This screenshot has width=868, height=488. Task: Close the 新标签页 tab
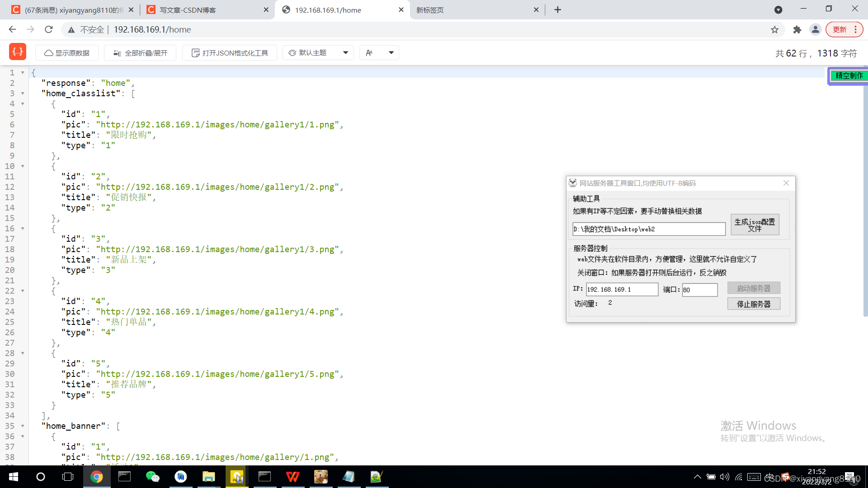click(x=536, y=9)
